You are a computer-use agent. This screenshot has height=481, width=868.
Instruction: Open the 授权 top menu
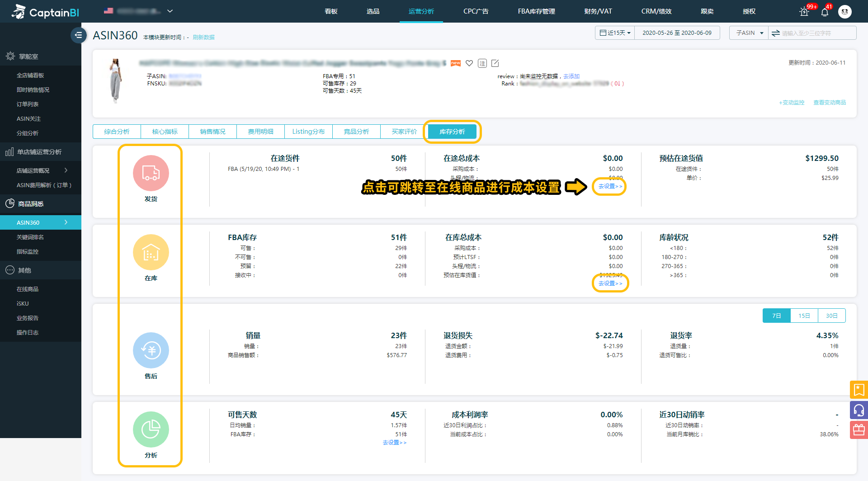749,11
